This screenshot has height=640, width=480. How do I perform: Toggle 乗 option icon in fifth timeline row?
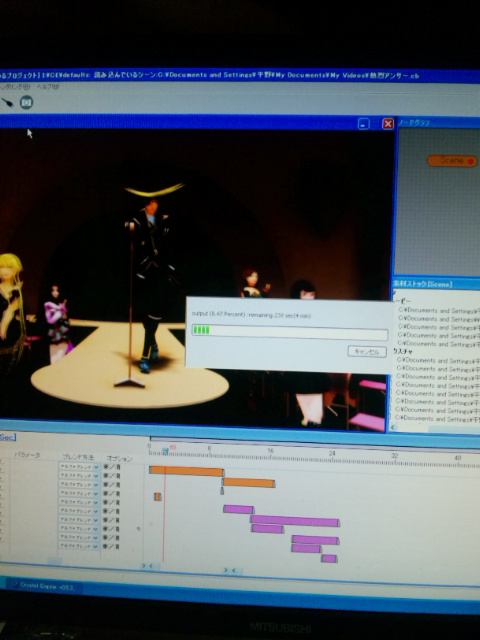[x=106, y=502]
